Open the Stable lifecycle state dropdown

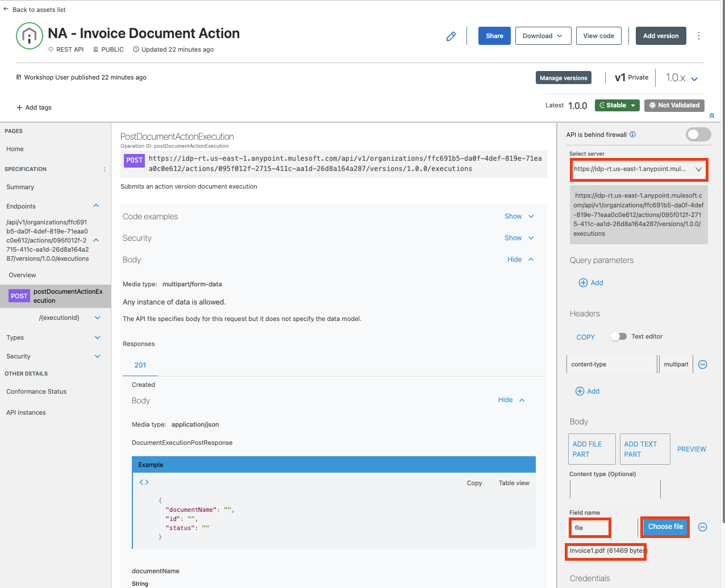[617, 105]
